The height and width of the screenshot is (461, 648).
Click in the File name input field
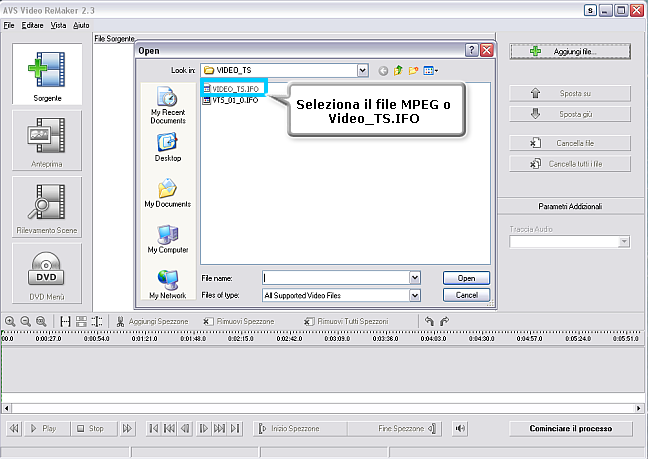336,278
